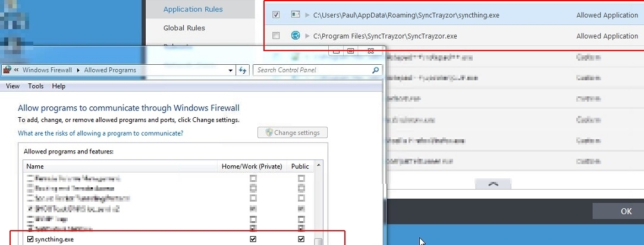Click the Allowed Programs breadcrumb

click(110, 70)
